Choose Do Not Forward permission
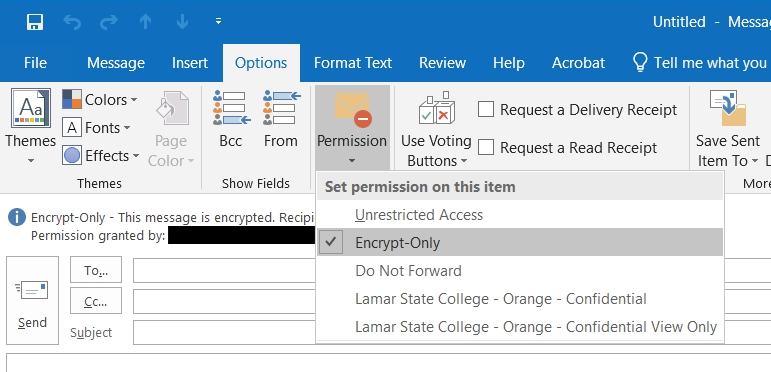This screenshot has height=372, width=771. pos(520,271)
